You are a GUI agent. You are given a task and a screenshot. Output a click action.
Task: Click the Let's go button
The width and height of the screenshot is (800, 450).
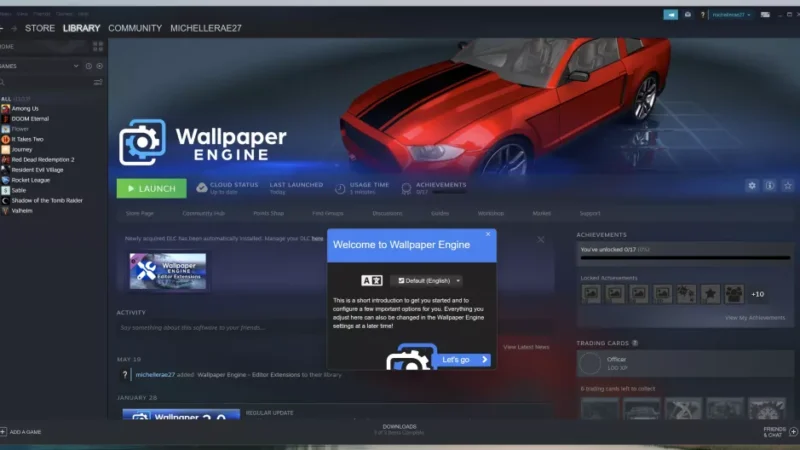[465, 359]
